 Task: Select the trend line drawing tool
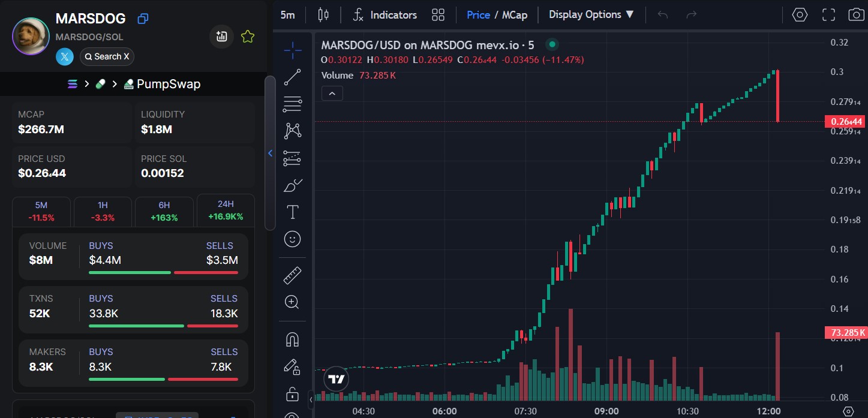(292, 77)
